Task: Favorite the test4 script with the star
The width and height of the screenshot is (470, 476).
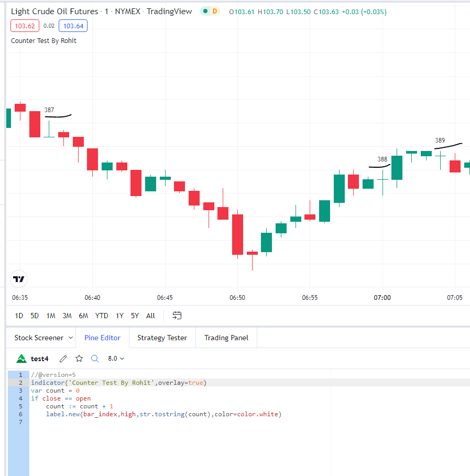Action: click(x=79, y=359)
